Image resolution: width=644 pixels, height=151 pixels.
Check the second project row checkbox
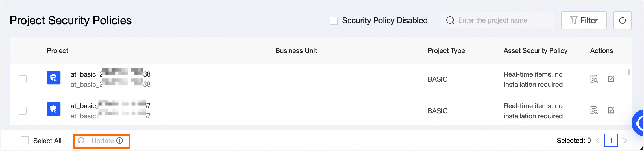click(x=23, y=111)
